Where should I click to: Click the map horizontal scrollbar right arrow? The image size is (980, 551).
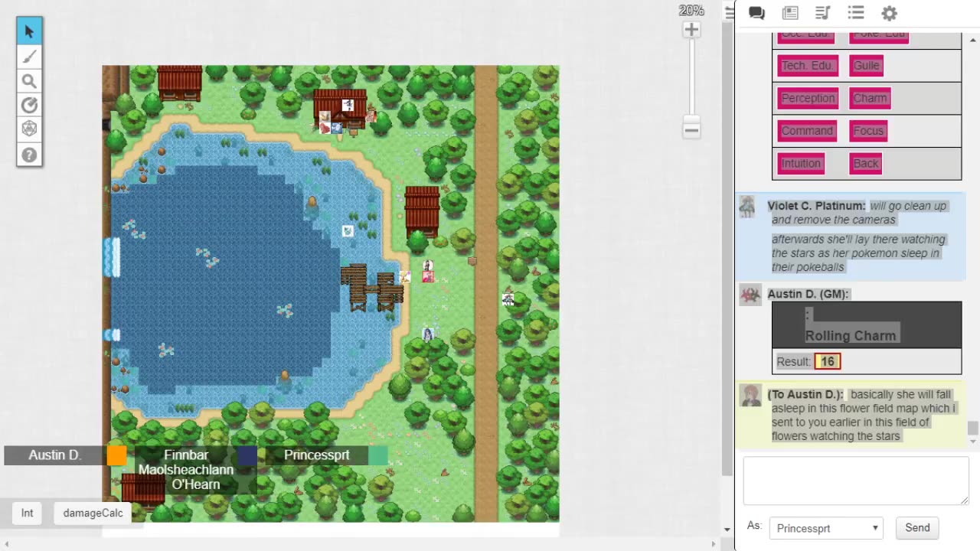(713, 544)
